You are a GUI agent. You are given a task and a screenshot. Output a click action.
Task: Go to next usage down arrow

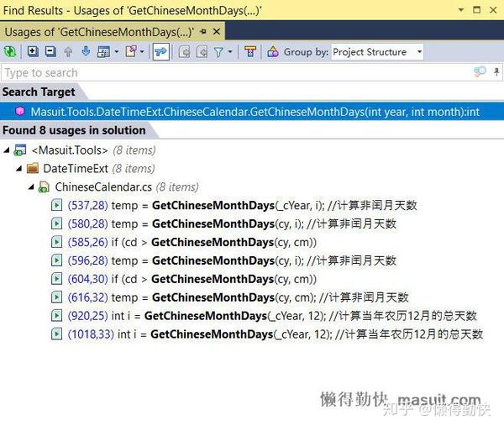click(x=86, y=51)
